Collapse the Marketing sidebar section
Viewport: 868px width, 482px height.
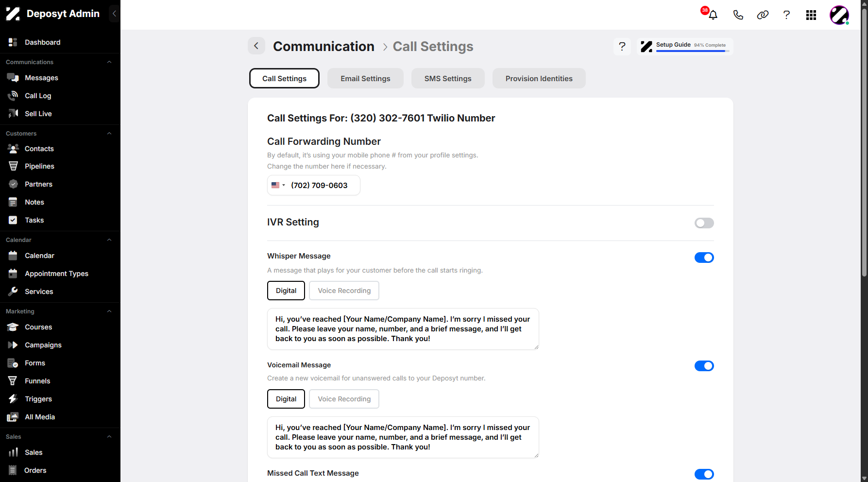109,311
